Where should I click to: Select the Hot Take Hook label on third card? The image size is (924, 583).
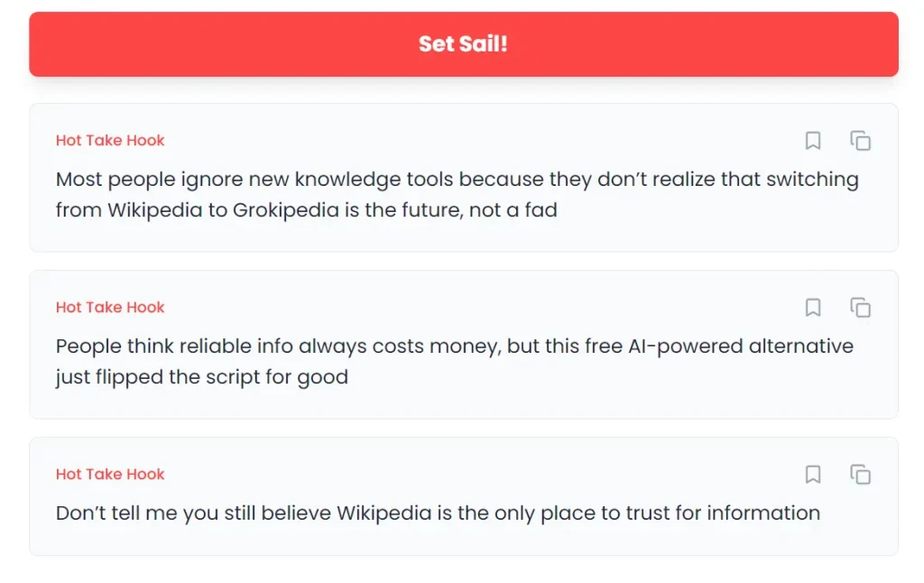pyautogui.click(x=110, y=475)
